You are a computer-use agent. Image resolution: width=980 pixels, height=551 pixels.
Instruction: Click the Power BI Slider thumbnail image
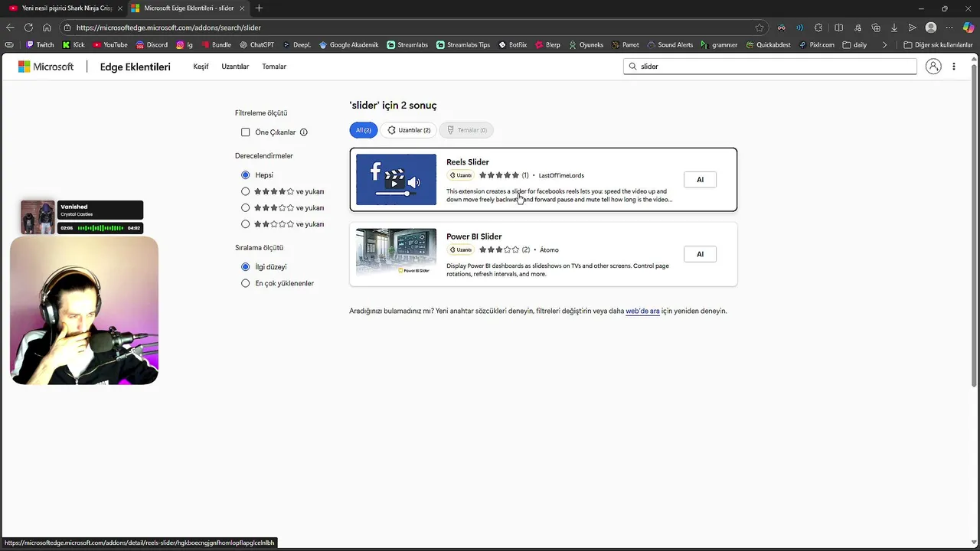point(396,252)
